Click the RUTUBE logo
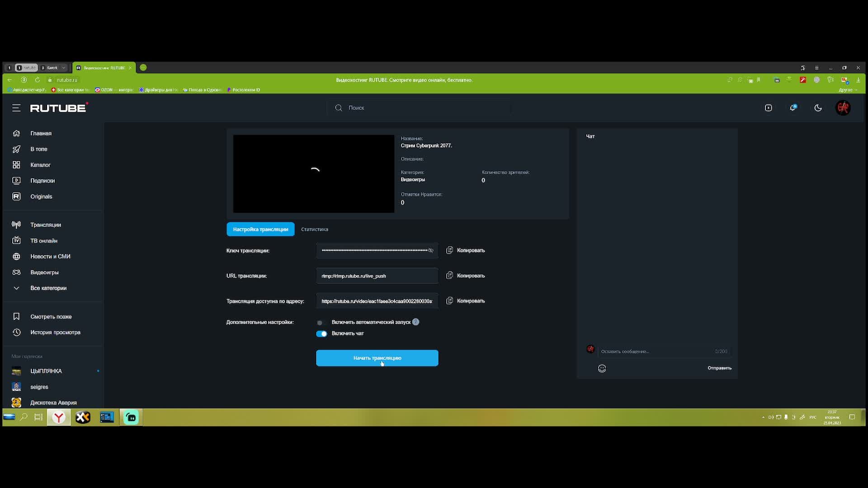The image size is (868, 488). tap(59, 108)
